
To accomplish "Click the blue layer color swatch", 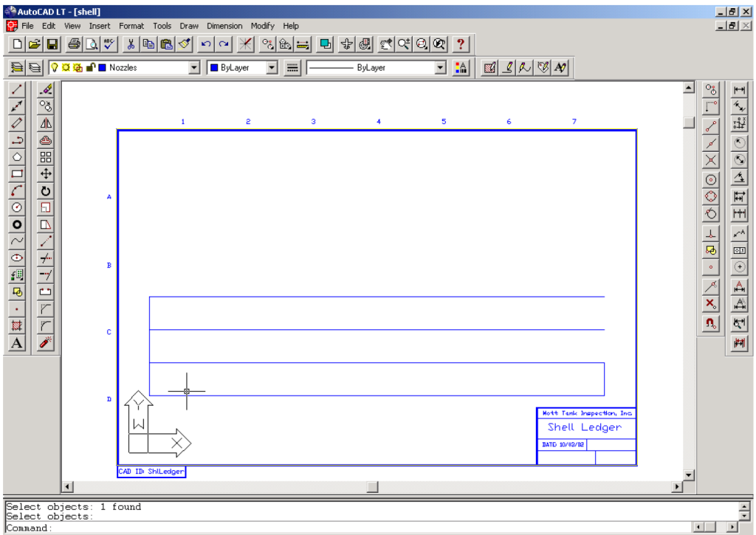I will [x=102, y=67].
